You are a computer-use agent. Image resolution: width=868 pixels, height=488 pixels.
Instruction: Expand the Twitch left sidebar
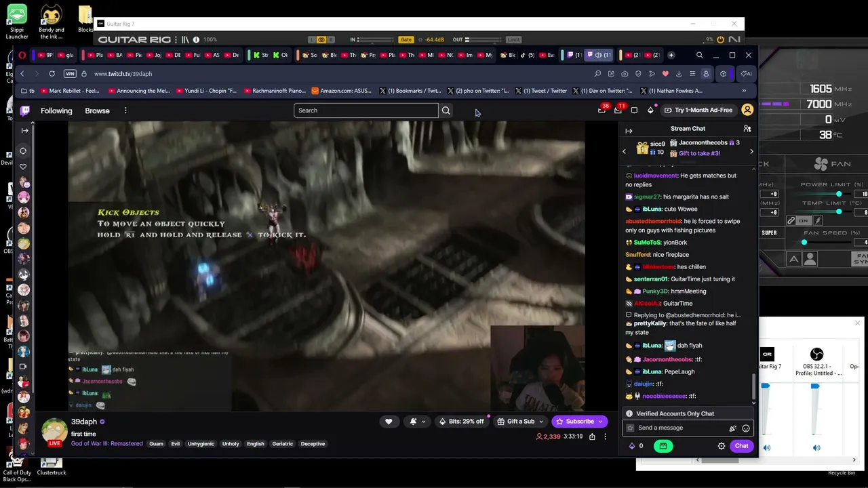[x=24, y=130]
